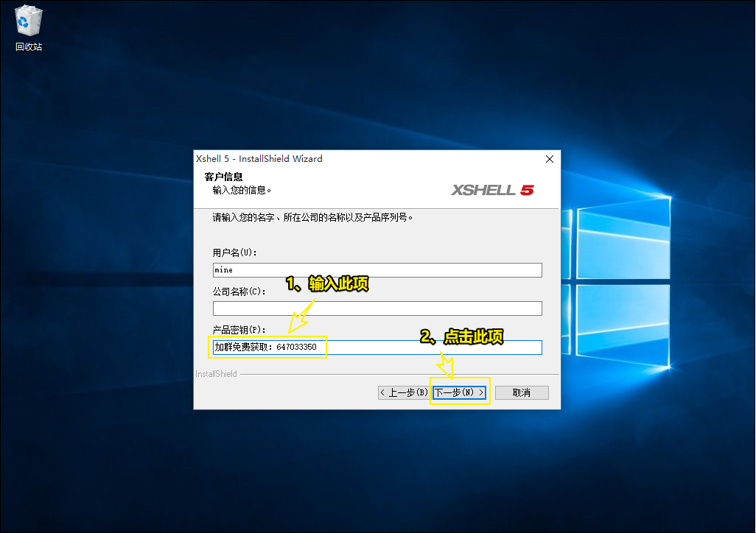756x533 pixels.
Task: Click the 公司名称(C): label
Action: pos(239,291)
